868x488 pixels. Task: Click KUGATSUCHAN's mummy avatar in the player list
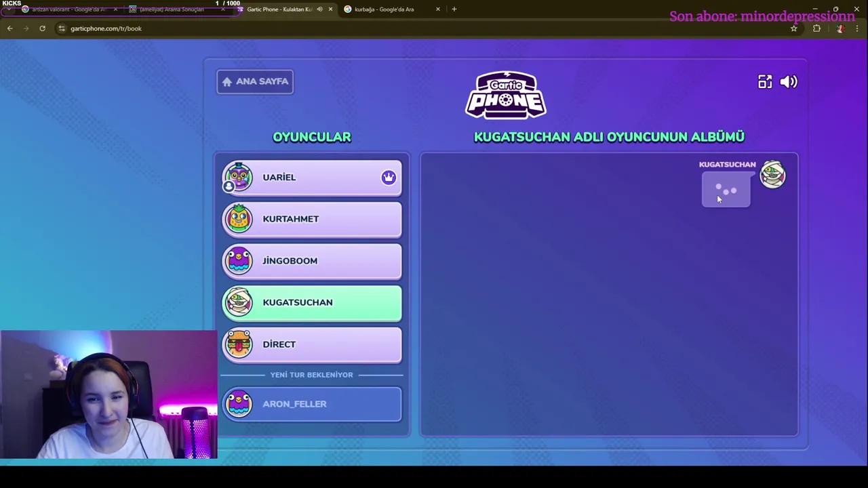(238, 302)
